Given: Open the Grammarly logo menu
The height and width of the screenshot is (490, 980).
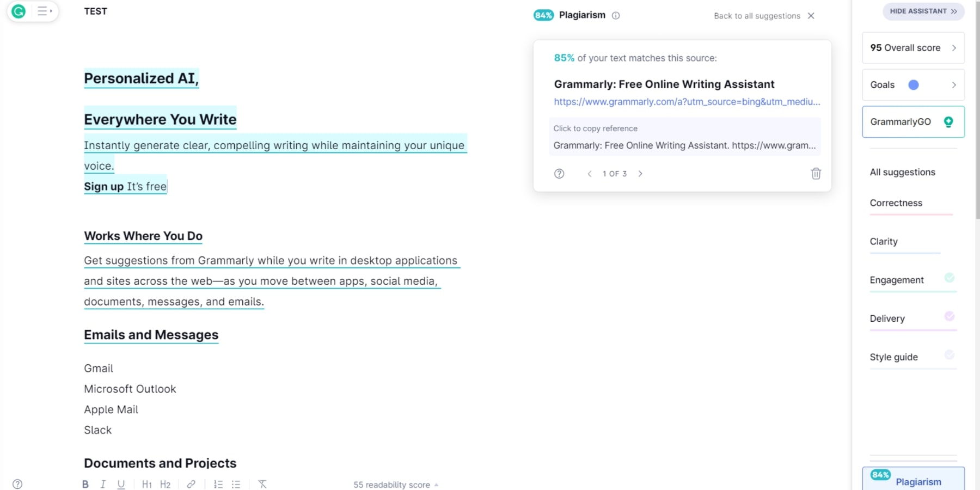Looking at the screenshot, I should point(19,11).
